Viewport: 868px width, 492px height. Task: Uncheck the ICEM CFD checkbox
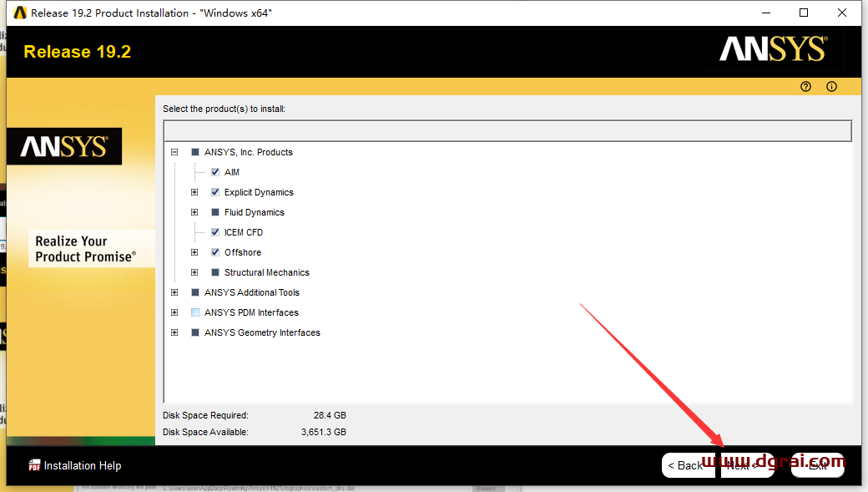[215, 232]
